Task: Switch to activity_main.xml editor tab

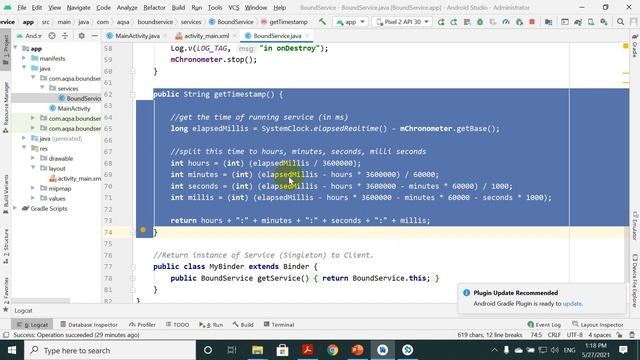Action: pos(207,36)
